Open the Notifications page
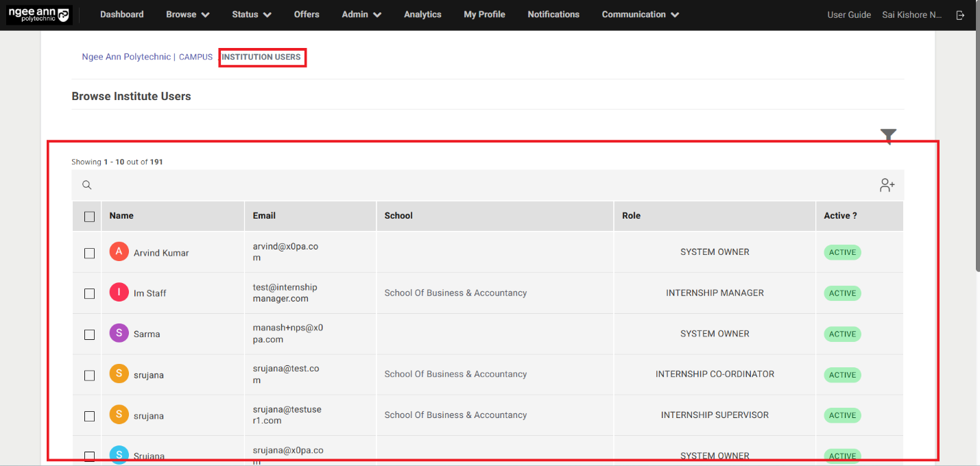The width and height of the screenshot is (980, 466). [553, 14]
